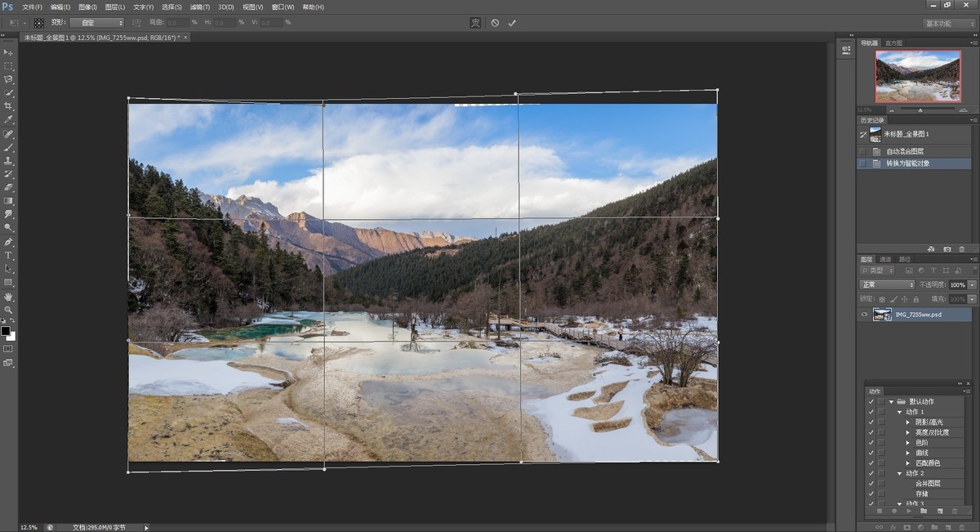Viewport: 980px width, 532px height.
Task: Toggle visibility of IMG_7255ww.psd layer
Action: (865, 315)
